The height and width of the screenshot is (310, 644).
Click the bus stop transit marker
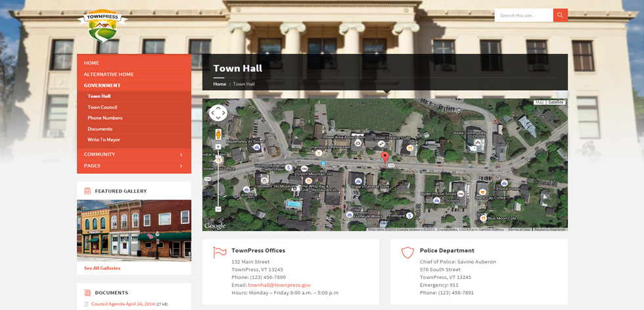(x=323, y=163)
